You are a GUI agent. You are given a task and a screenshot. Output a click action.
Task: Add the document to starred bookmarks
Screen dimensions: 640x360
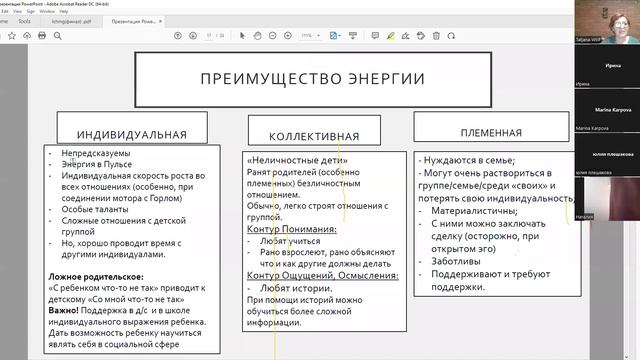pyautogui.click(x=12, y=36)
